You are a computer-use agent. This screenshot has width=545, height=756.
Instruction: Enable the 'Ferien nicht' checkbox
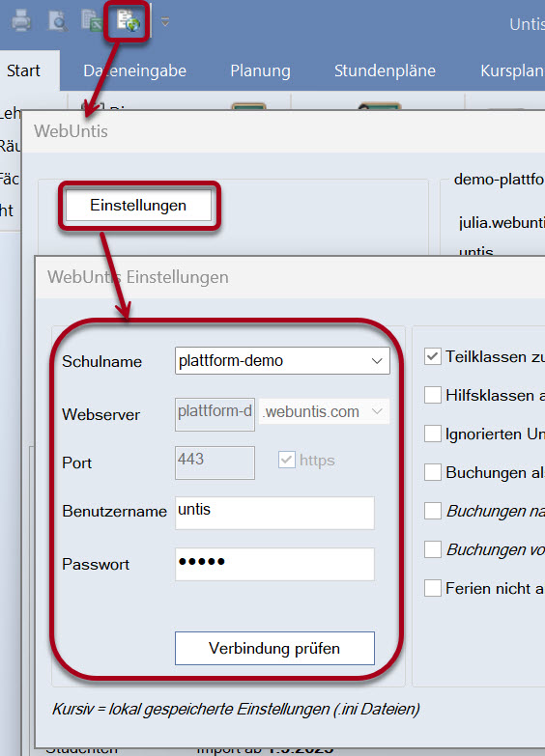(x=433, y=588)
